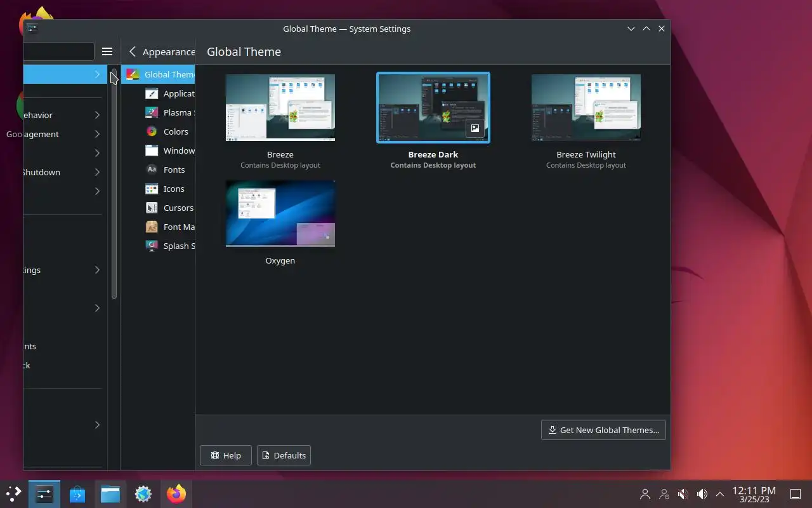Click the System Settings taskbar icon

click(44, 493)
